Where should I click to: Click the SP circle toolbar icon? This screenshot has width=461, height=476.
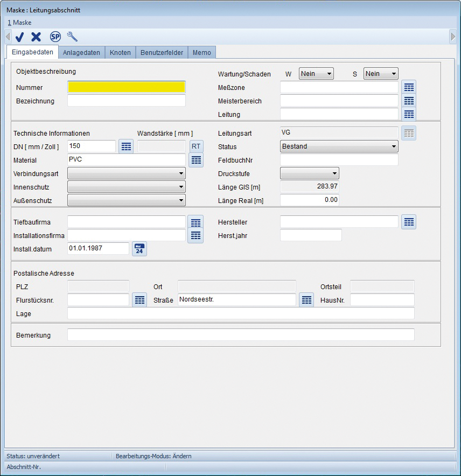tap(55, 37)
